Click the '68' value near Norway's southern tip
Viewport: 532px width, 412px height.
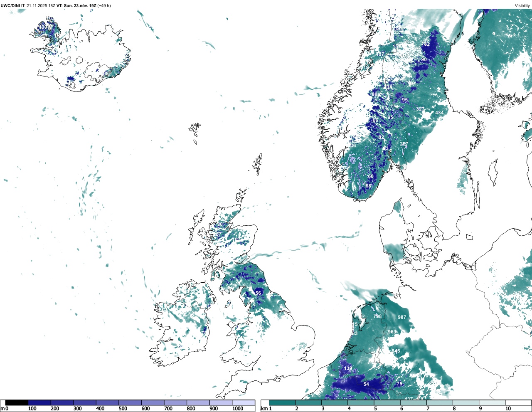[x=368, y=186]
